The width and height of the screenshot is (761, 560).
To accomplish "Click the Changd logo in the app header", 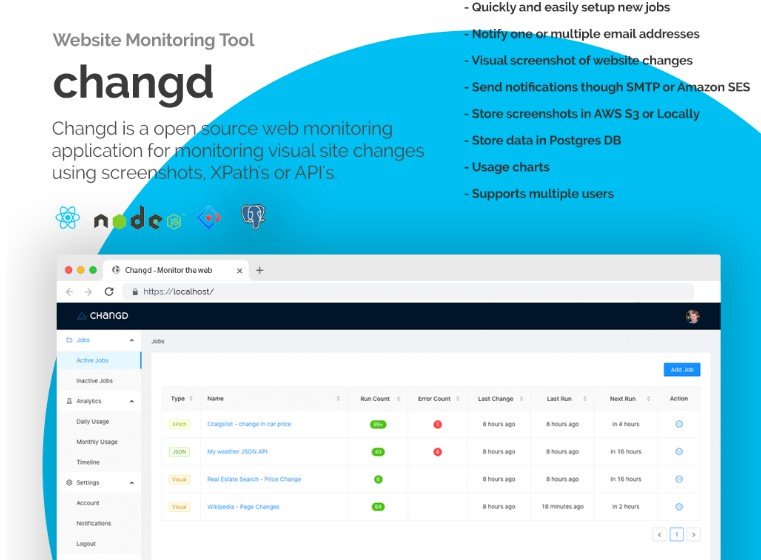I will (103, 315).
